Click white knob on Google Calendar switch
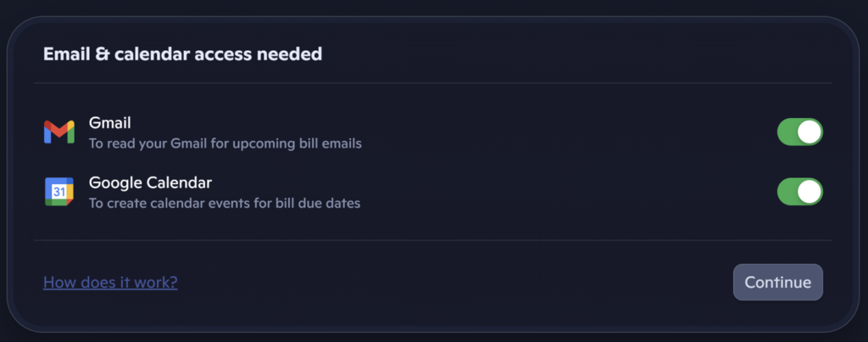This screenshot has width=868, height=342. 810,192
